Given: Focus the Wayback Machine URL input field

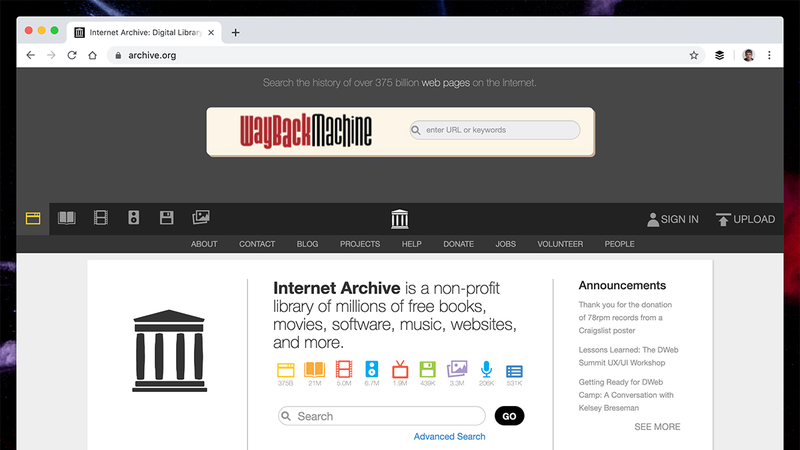Looking at the screenshot, I should (x=495, y=130).
